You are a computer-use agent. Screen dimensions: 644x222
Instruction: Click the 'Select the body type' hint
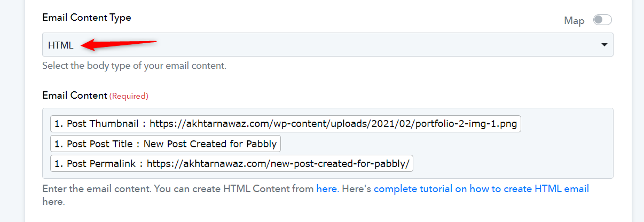pos(135,67)
